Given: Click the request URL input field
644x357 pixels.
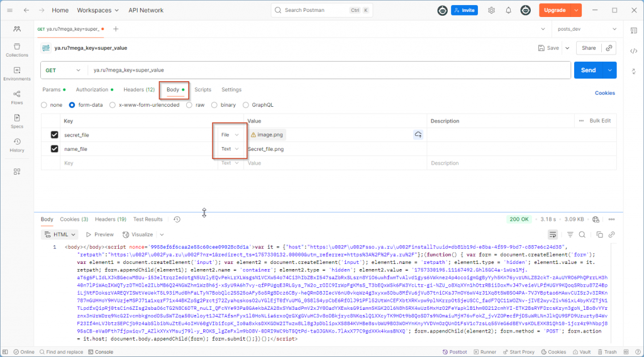Looking at the screenshot, I should tap(328, 70).
